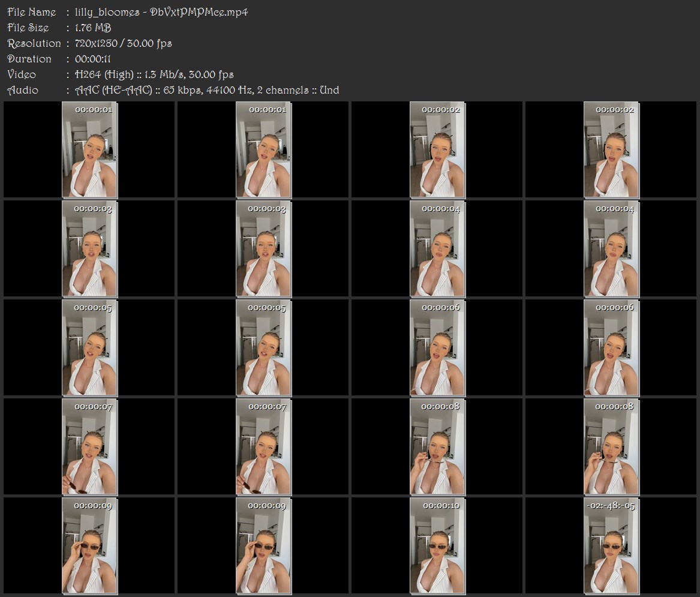Click the first thumbnail stamped 00:00:03
Viewport: 700px width, 597px height.
[89, 249]
